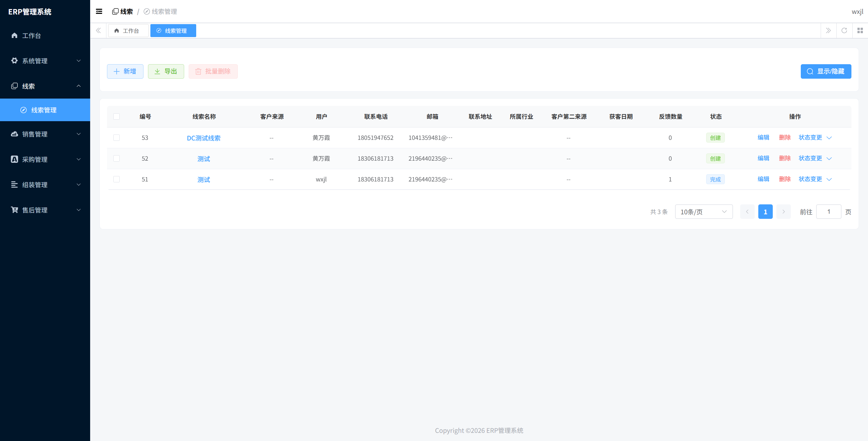This screenshot has width=868, height=441.
Task: Click the 显示/隐藏 search toggle button
Action: point(826,71)
